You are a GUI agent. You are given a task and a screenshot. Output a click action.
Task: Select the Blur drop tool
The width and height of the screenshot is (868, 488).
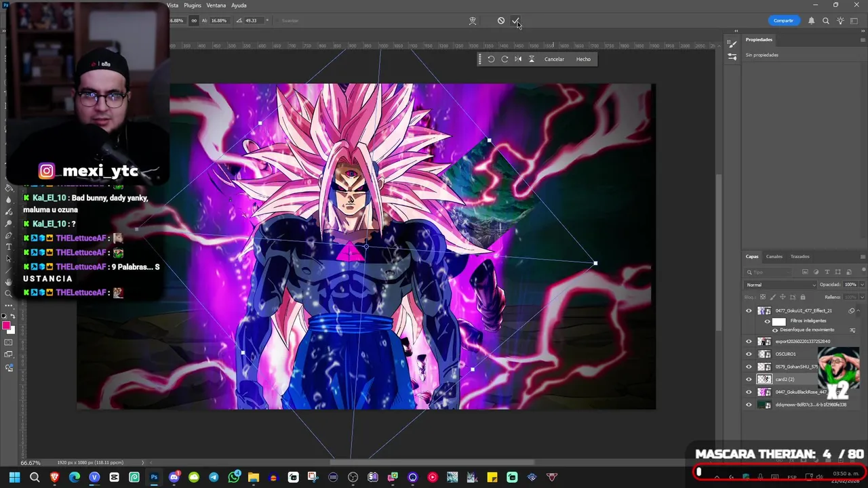point(9,200)
